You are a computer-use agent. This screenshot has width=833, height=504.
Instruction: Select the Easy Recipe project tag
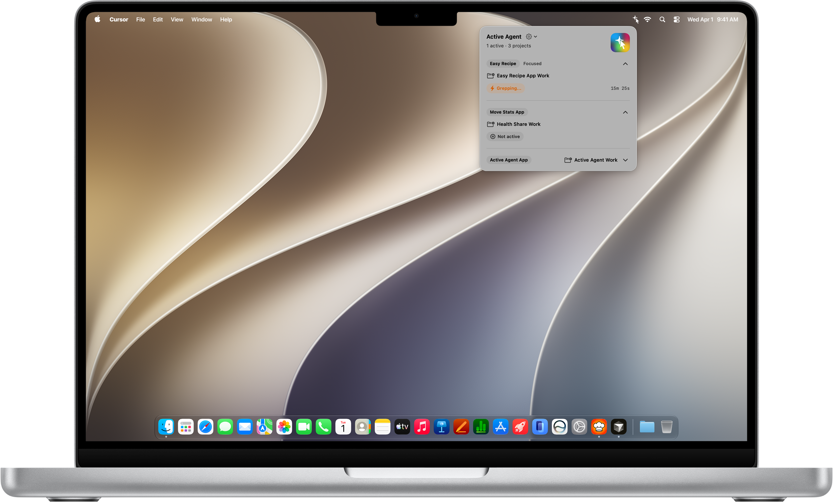(x=503, y=64)
